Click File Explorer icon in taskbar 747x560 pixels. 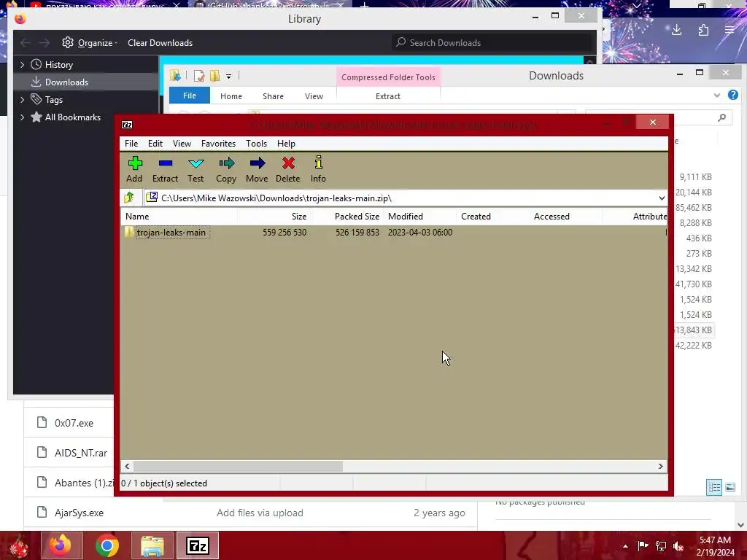pyautogui.click(x=152, y=545)
